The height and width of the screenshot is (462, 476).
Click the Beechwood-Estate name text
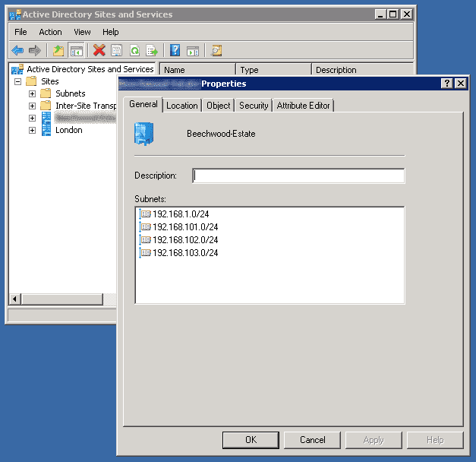tap(221, 134)
